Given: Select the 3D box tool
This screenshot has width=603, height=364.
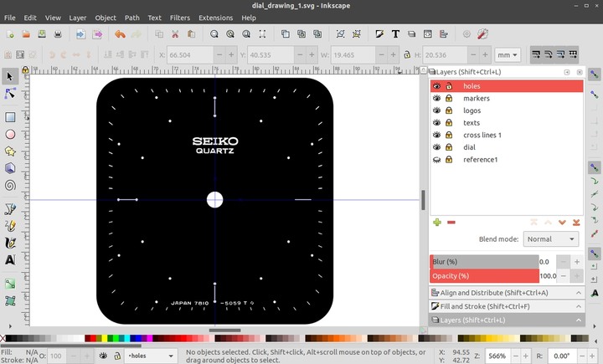Looking at the screenshot, I should pyautogui.click(x=10, y=168).
